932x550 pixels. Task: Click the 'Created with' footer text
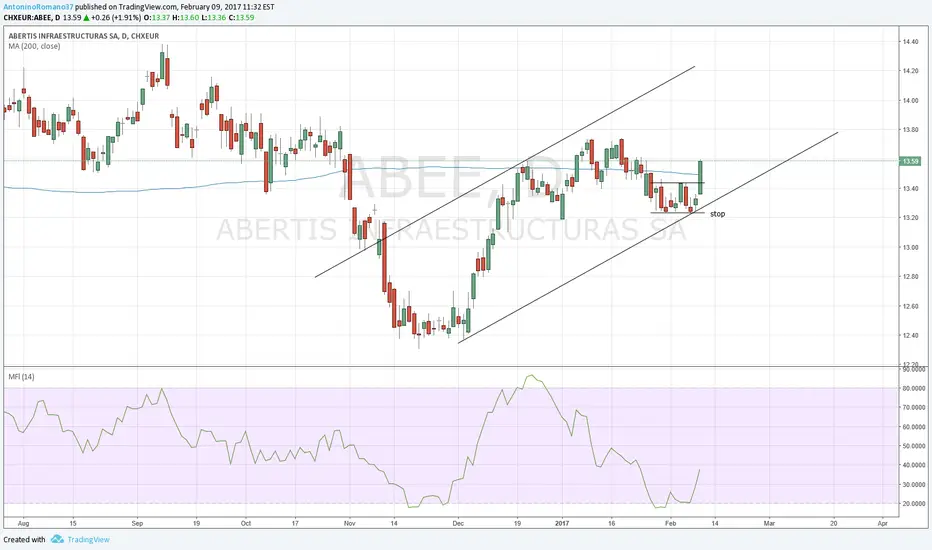(x=24, y=540)
